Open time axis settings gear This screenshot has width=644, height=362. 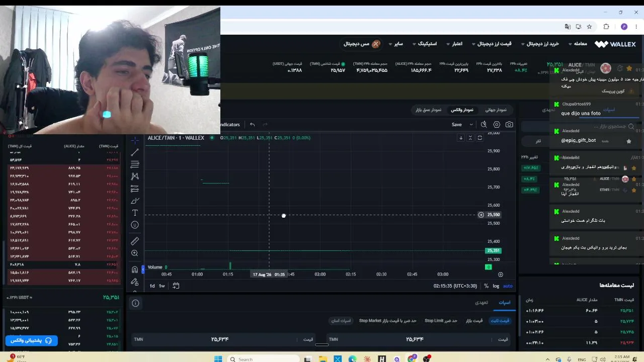click(x=501, y=275)
